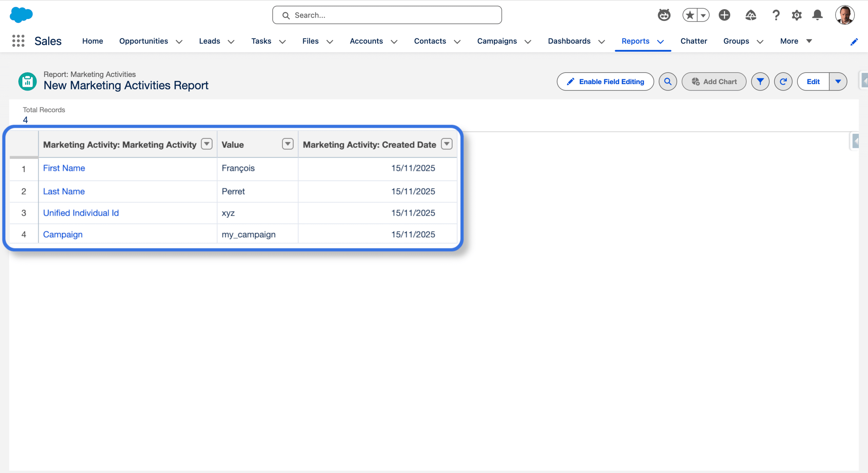Viewport: 868px width, 473px height.
Task: Open the global create plus icon
Action: coord(724,15)
